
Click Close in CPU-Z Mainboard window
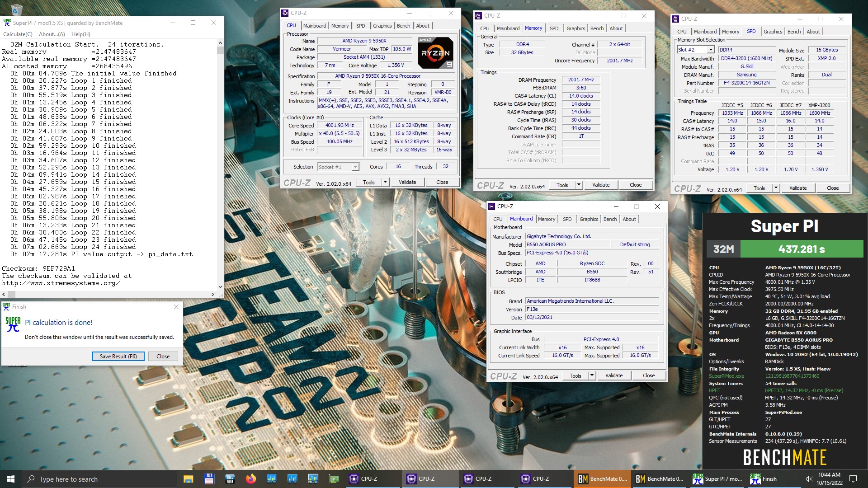[x=649, y=375]
